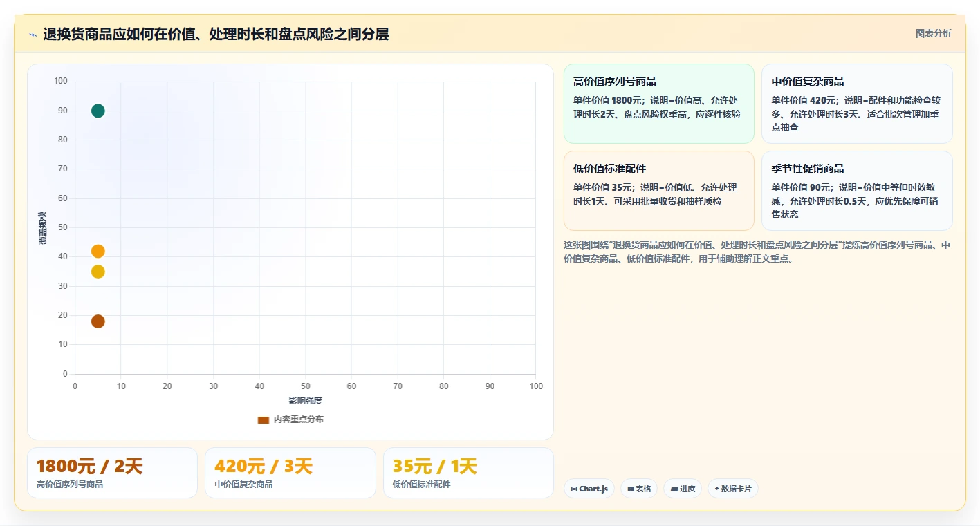Select the 420元 / 3天 stat card
Image resolution: width=980 pixels, height=526 pixels.
pos(290,473)
